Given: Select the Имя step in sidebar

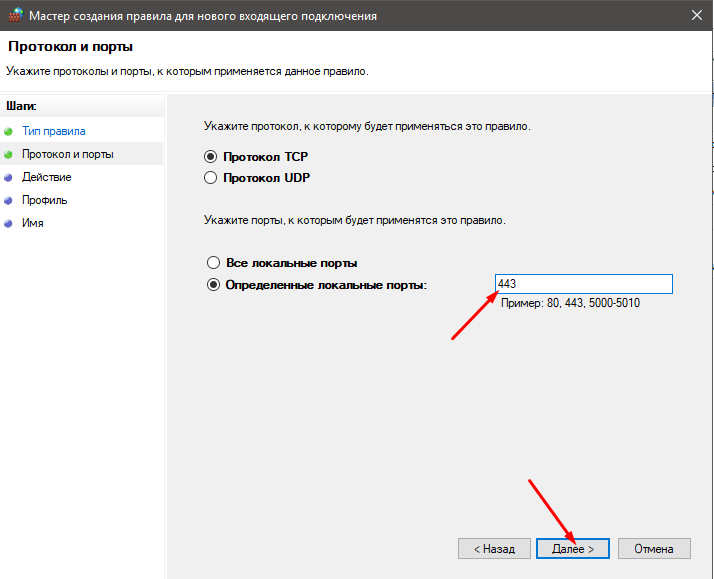Looking at the screenshot, I should [x=33, y=223].
